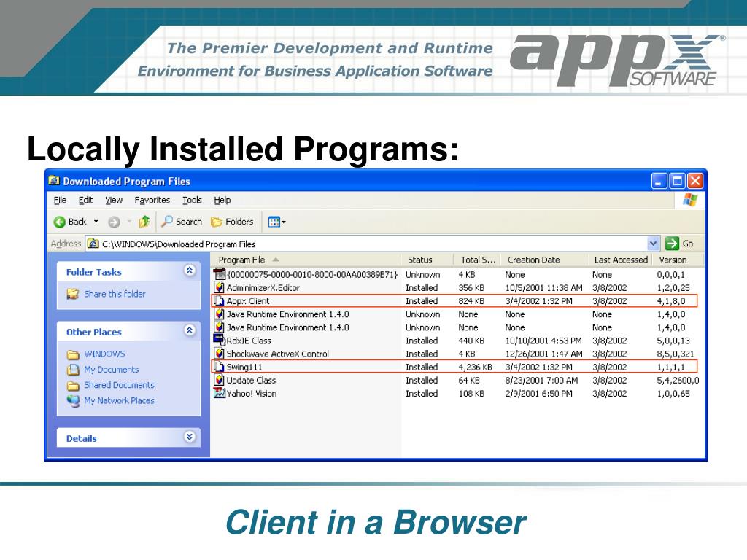
Task: Expand the address bar dropdown
Action: (x=654, y=244)
